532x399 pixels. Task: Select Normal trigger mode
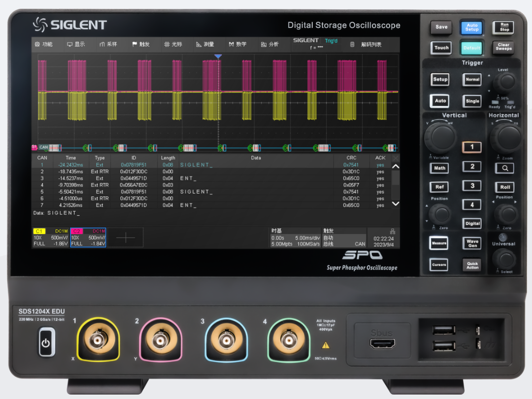(472, 80)
